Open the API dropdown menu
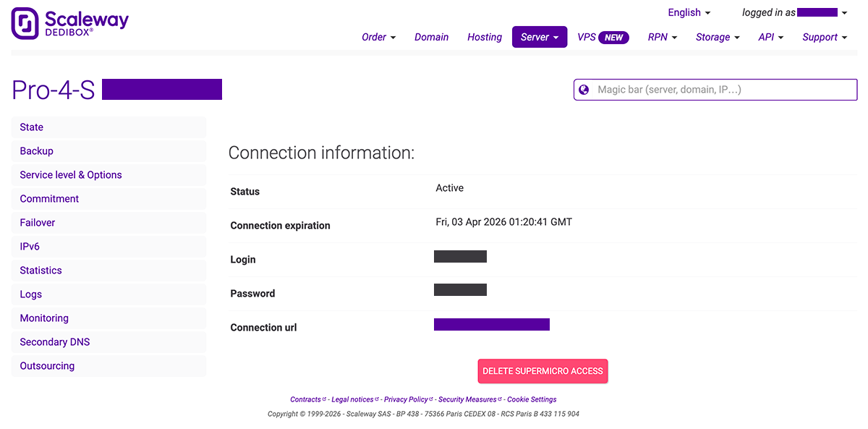 (770, 37)
